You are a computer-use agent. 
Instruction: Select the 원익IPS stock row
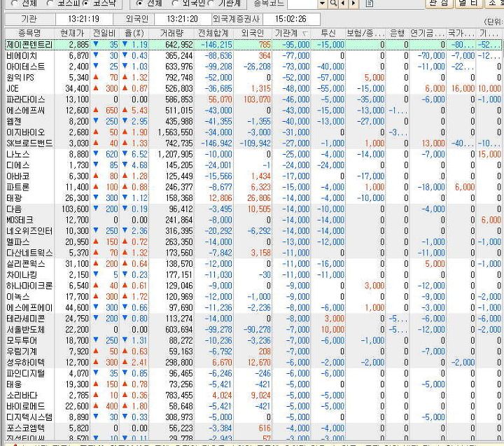252,78
